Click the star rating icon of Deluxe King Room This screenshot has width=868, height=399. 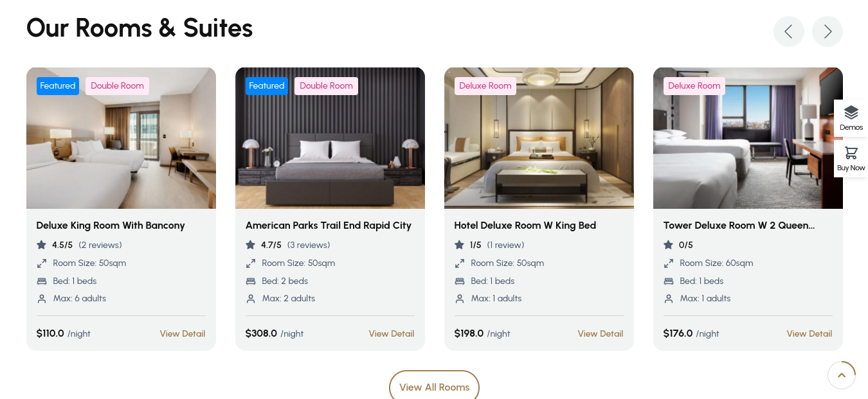click(x=42, y=245)
